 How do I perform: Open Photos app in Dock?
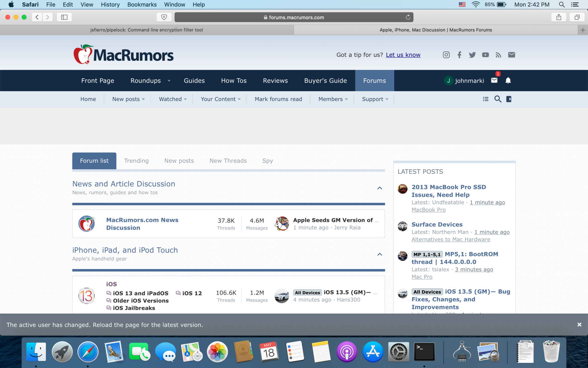tap(217, 352)
